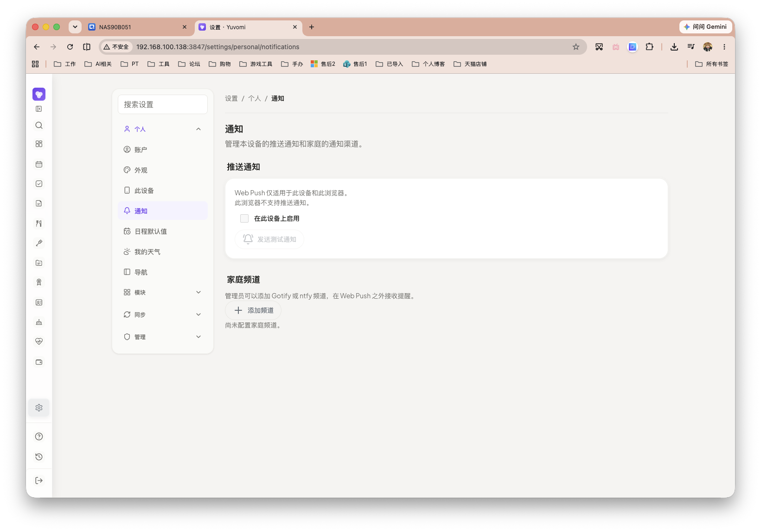
Task: Open meals fork-and-knife icon in sidebar
Action: (39, 224)
